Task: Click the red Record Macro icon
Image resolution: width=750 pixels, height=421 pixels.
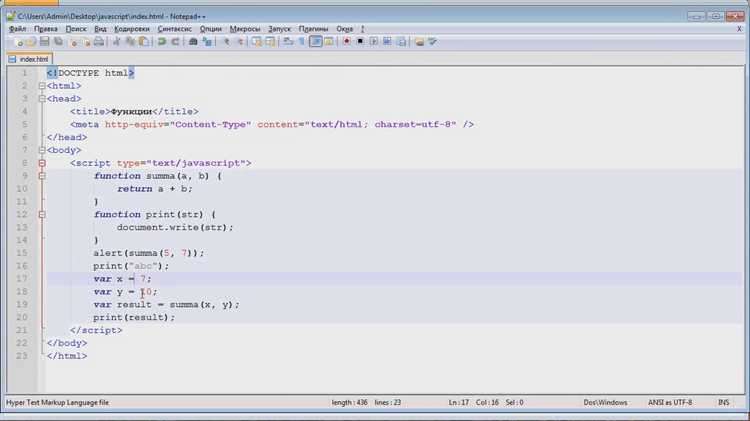Action: click(x=347, y=42)
